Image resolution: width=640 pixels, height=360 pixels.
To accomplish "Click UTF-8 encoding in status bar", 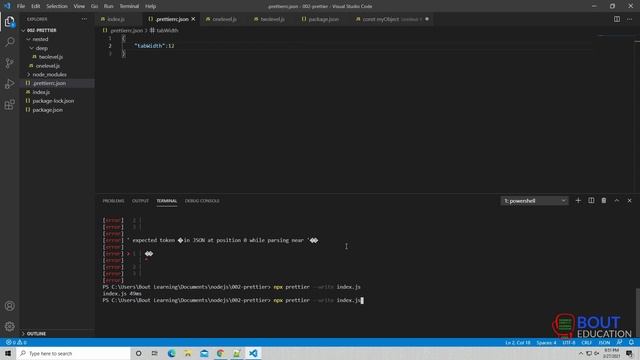I will [569, 342].
